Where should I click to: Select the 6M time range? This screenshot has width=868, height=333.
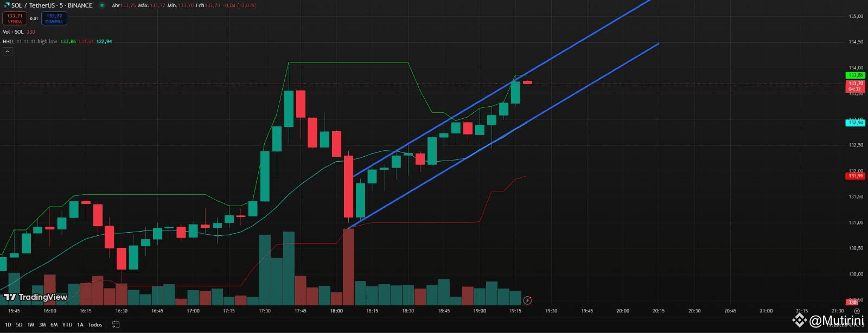54,324
